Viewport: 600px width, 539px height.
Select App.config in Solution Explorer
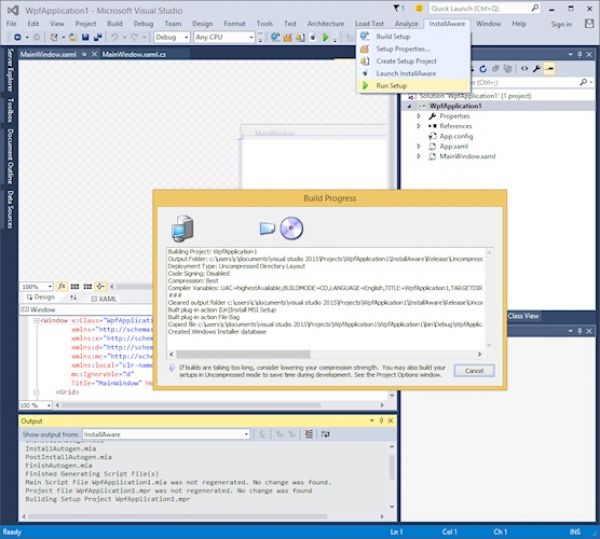coord(455,136)
